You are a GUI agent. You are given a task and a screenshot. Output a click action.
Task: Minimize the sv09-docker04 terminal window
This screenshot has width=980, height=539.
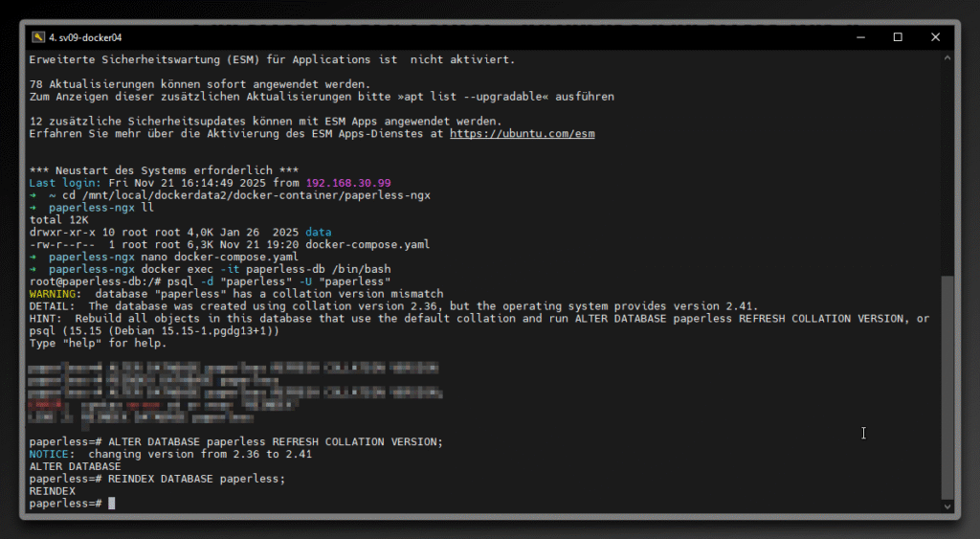(x=859, y=37)
